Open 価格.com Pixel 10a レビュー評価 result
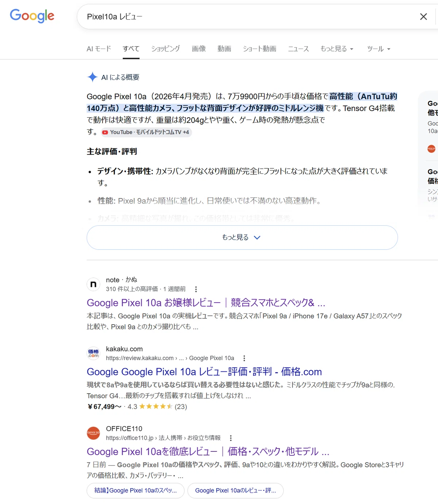The height and width of the screenshot is (504, 438). tap(204, 372)
